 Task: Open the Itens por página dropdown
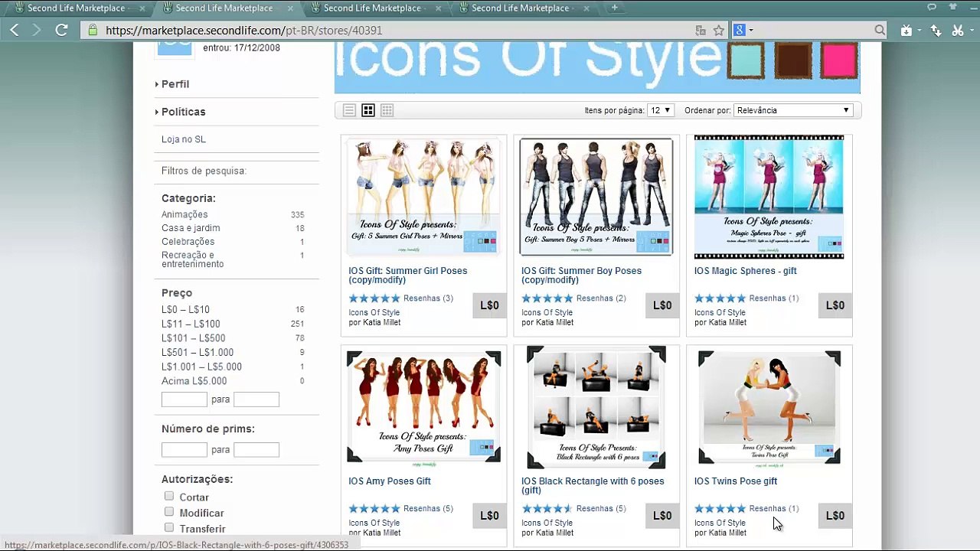pyautogui.click(x=661, y=110)
